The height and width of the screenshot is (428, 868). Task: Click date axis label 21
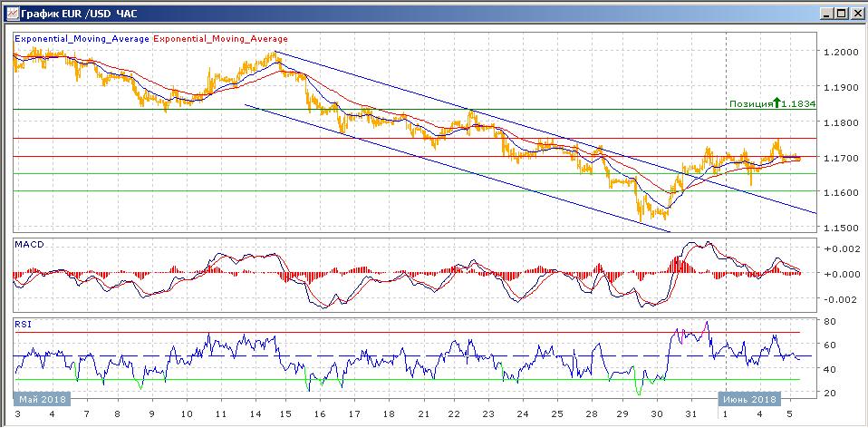[x=423, y=414]
